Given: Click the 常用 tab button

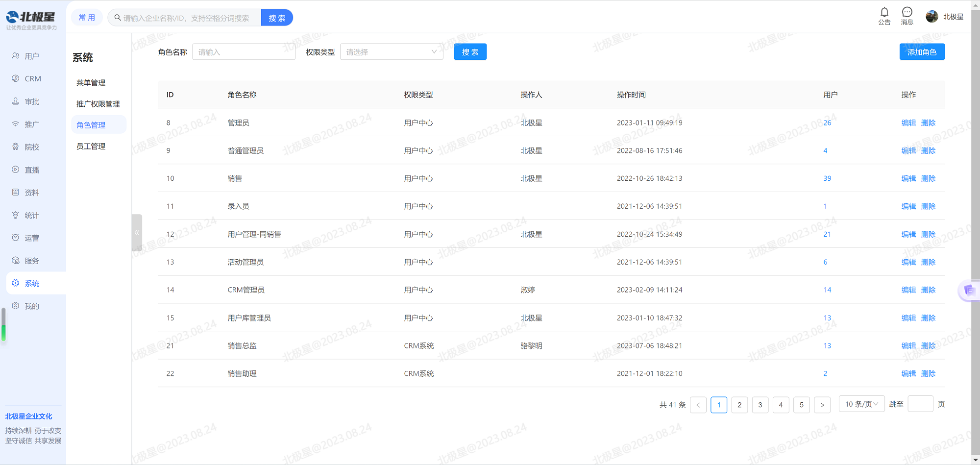Looking at the screenshot, I should coord(87,18).
